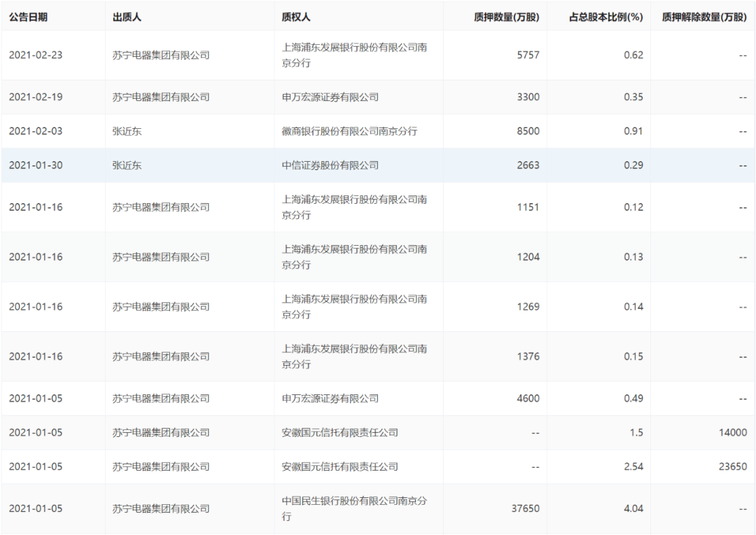Open 中信证券股份有限公司 pledgee entry

[x=330, y=166]
